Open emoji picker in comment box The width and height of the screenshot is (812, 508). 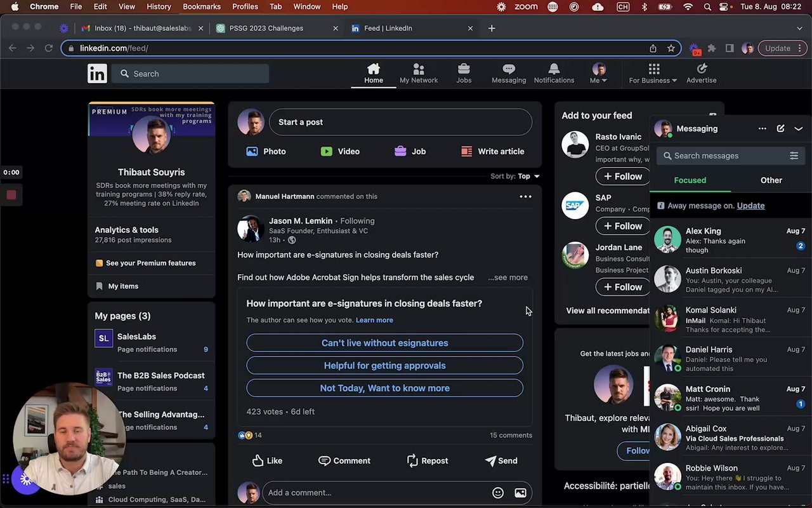pyautogui.click(x=498, y=493)
